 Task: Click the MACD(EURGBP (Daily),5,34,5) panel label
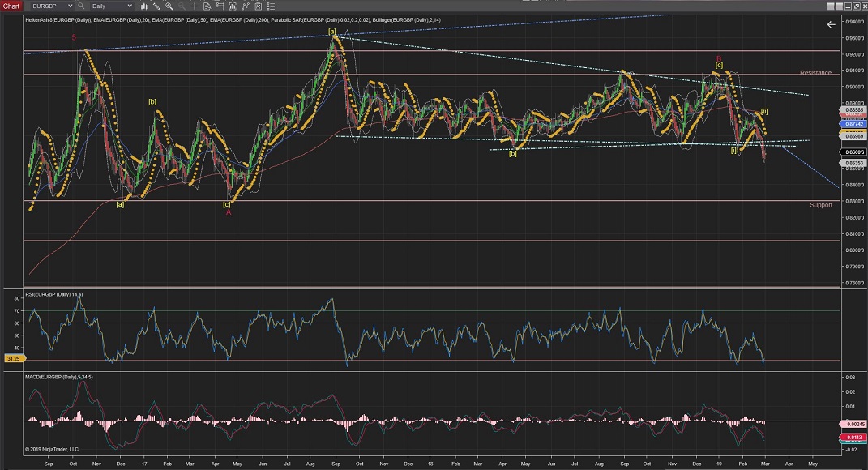pos(58,377)
